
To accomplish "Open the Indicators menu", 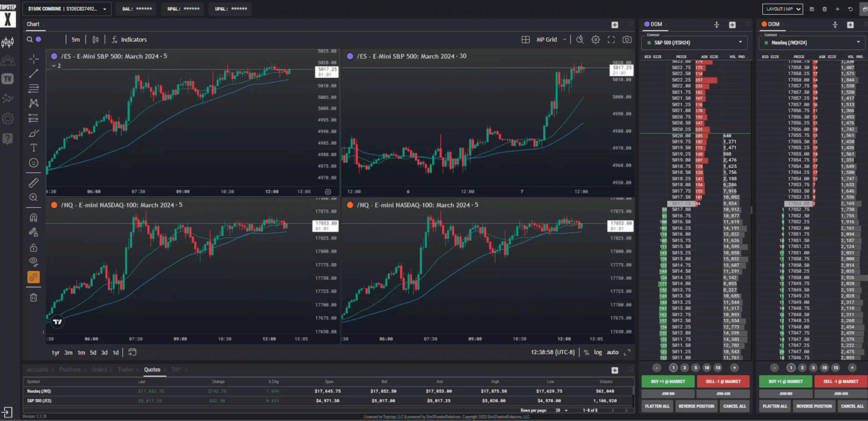I will tap(129, 40).
